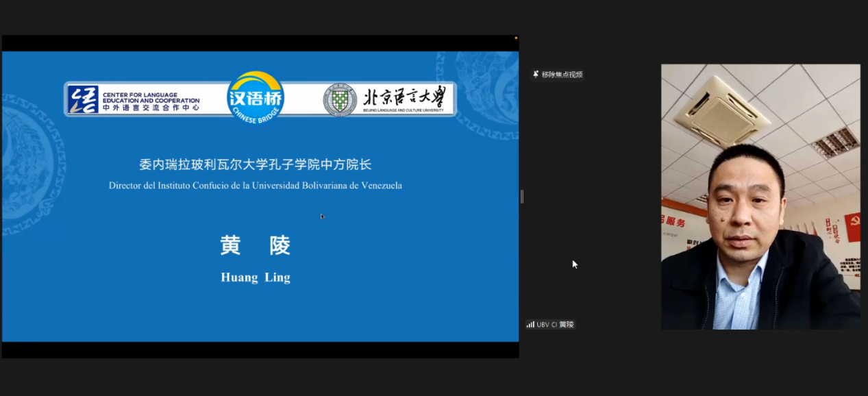
Task: Click the 北京语言大学 calligraphy text
Action: coord(404,97)
